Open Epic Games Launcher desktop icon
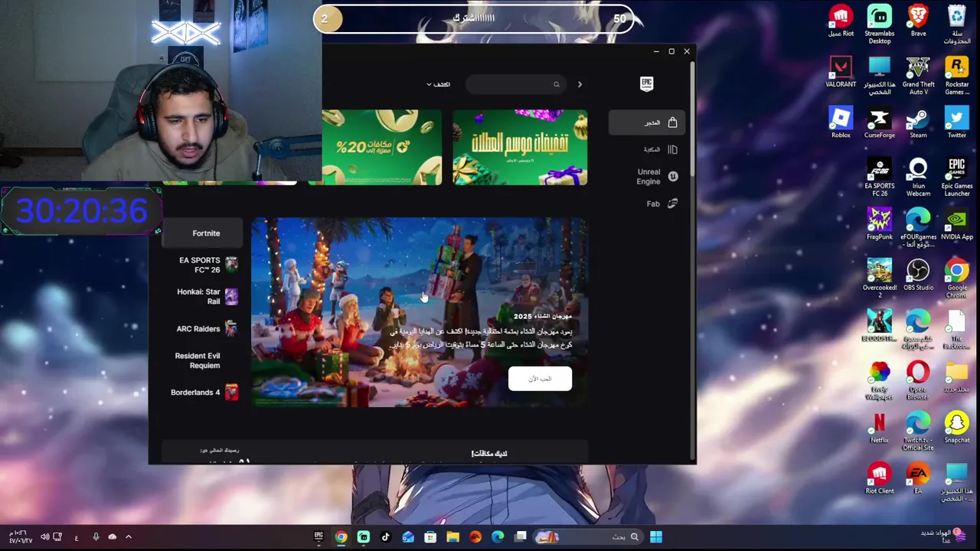 (x=957, y=178)
